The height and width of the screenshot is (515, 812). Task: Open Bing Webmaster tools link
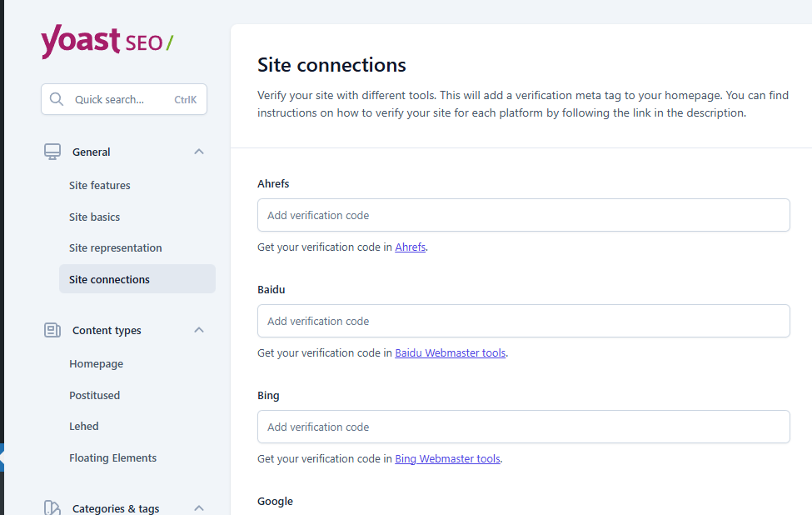pos(447,459)
